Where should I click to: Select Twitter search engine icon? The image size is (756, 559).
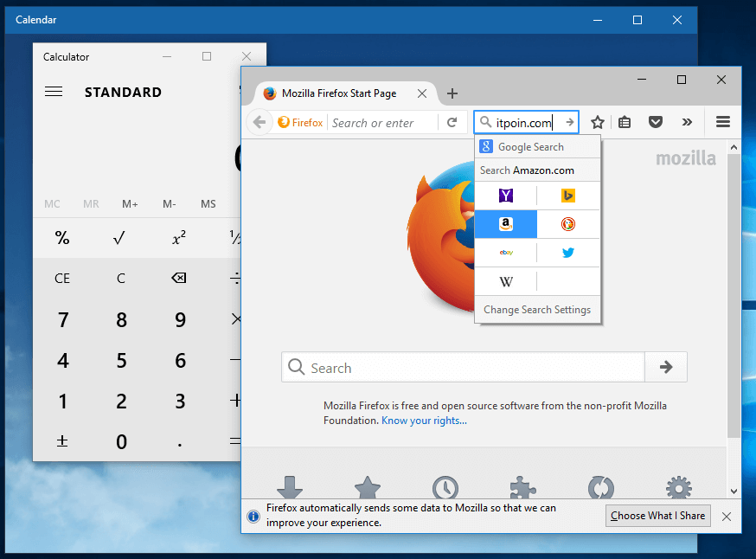coord(568,253)
